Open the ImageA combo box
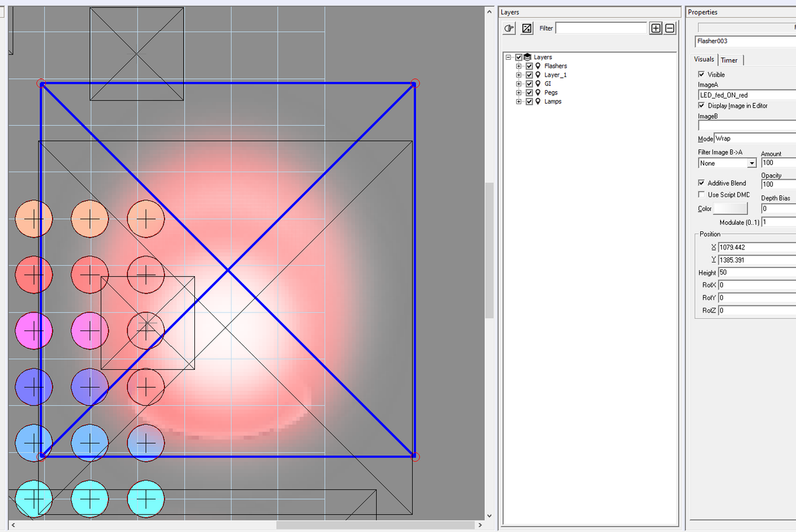The height and width of the screenshot is (532, 796). pyautogui.click(x=747, y=95)
